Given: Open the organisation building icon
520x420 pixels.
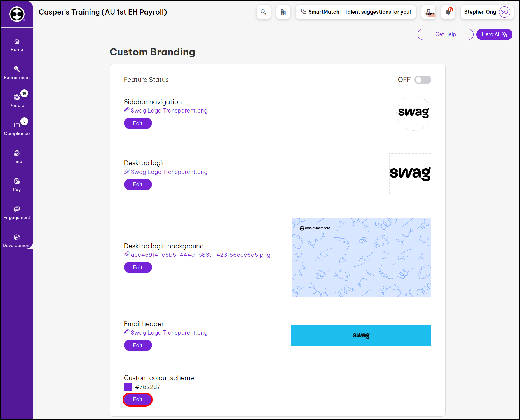Looking at the screenshot, I should [x=283, y=12].
